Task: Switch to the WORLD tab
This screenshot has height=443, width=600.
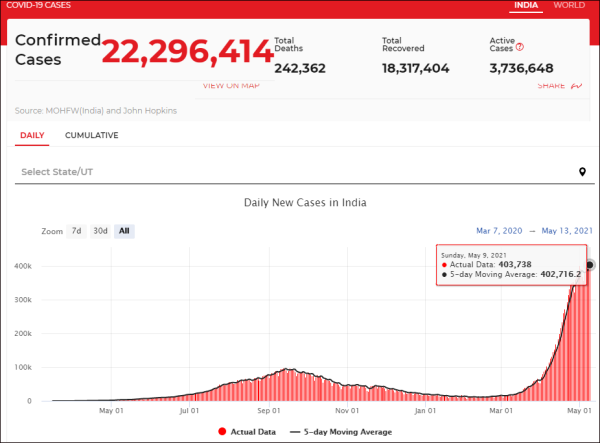Action: point(569,5)
